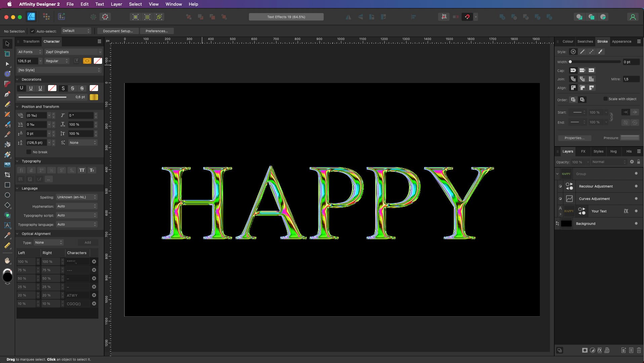Select the Ellipse tool

(x=7, y=195)
